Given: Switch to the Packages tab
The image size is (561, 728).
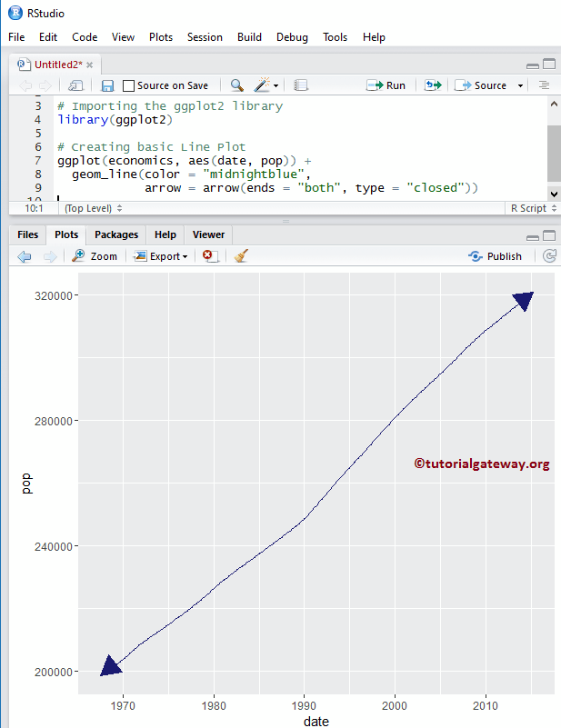Looking at the screenshot, I should pos(116,234).
